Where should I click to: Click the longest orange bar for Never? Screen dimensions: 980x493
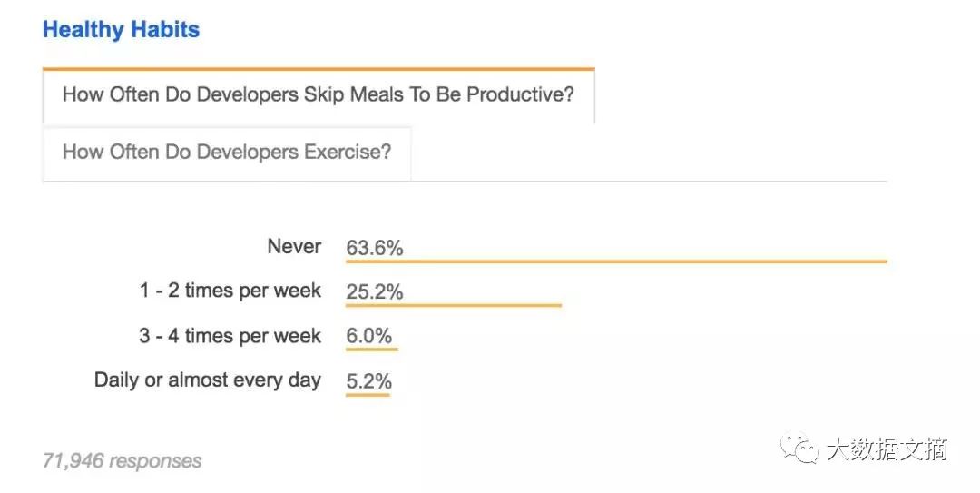pos(615,261)
